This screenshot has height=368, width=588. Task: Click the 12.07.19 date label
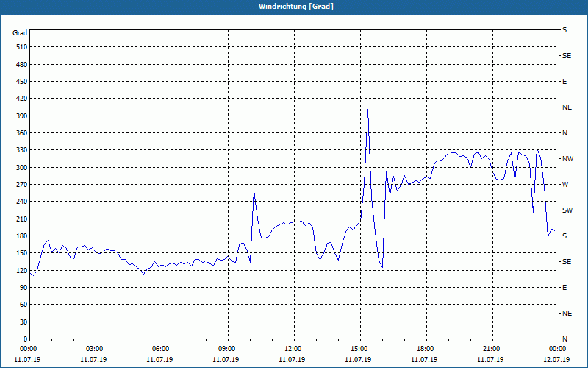coord(556,360)
